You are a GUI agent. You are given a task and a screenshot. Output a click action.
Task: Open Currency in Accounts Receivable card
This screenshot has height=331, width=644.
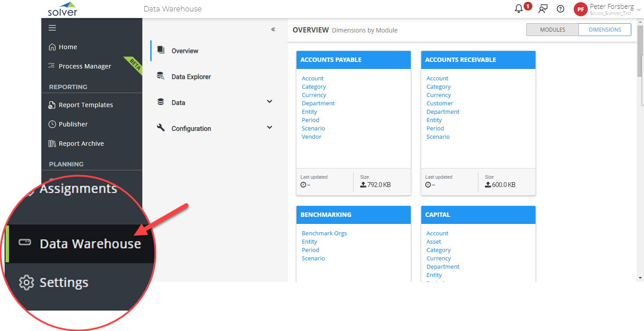click(x=439, y=95)
